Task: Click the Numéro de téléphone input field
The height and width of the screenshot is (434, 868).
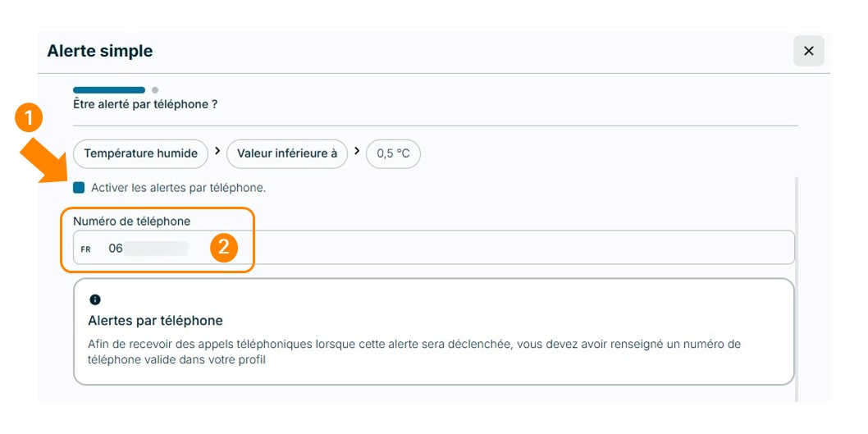Action: coord(433,248)
